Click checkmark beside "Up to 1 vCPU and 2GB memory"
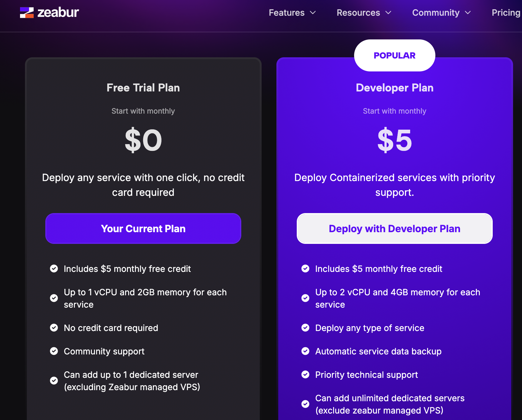522x420 pixels. click(x=54, y=298)
